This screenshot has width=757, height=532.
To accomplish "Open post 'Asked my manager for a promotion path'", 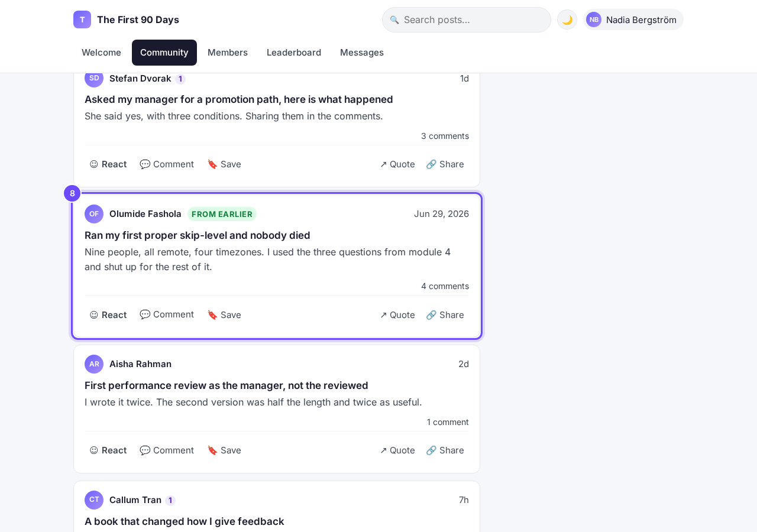I will click(x=239, y=99).
